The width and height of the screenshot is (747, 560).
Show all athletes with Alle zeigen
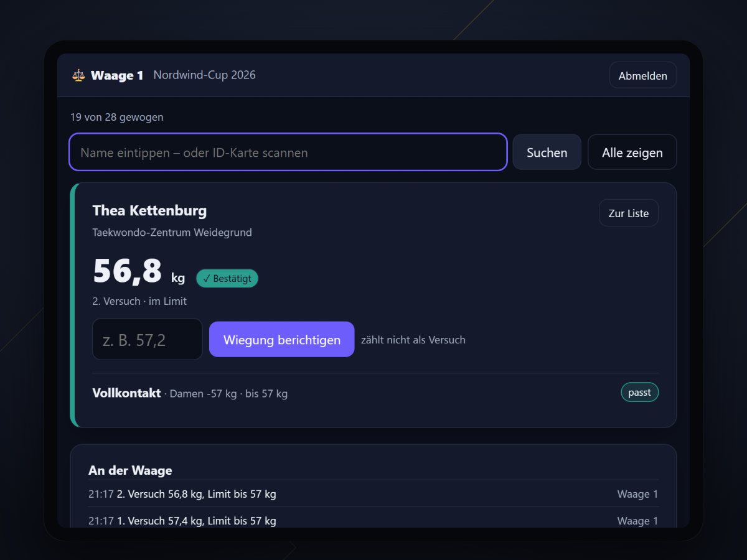tap(632, 152)
